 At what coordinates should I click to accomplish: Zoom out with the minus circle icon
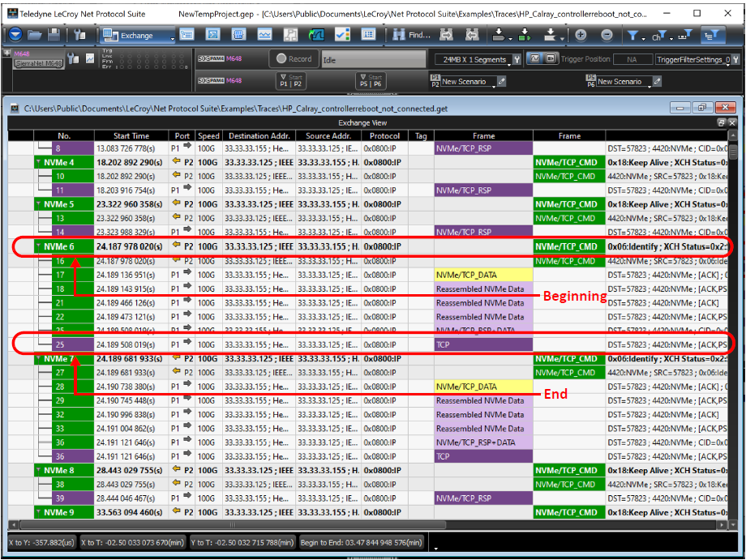point(607,35)
